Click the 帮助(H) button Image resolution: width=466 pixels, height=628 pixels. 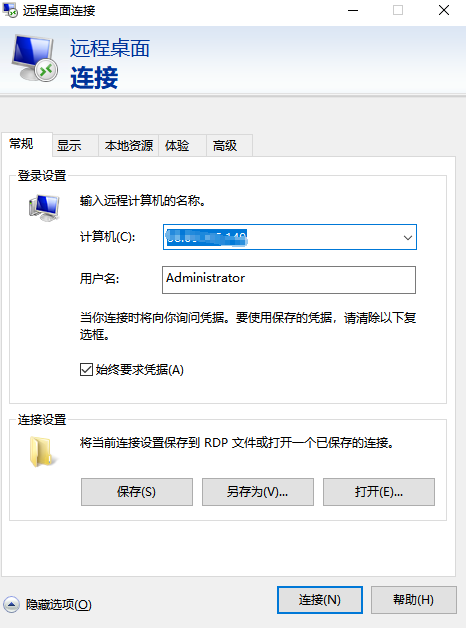(x=414, y=600)
